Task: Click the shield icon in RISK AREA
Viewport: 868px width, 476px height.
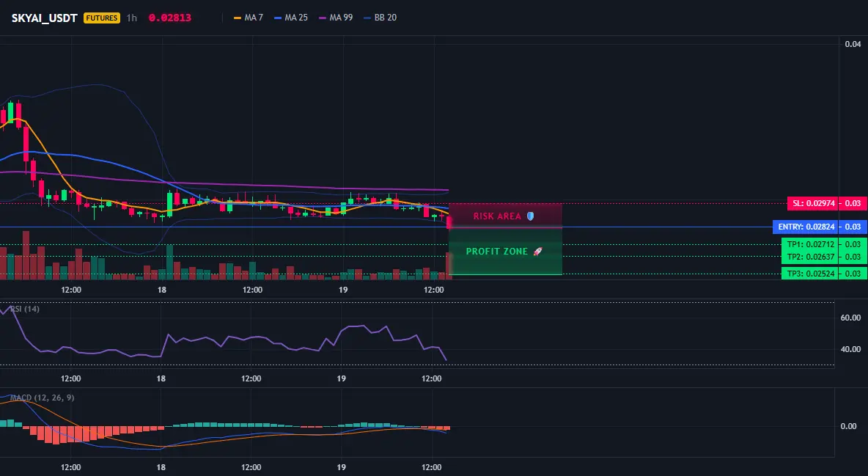Action: 530,216
